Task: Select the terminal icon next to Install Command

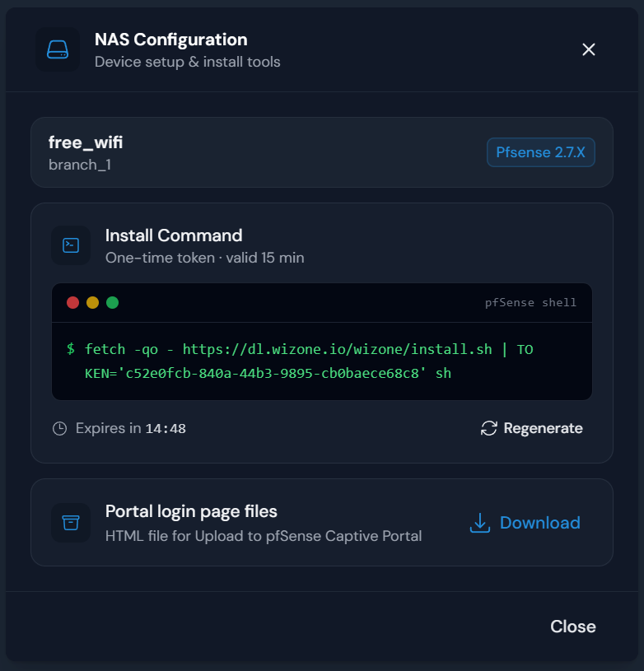Action: [71, 245]
